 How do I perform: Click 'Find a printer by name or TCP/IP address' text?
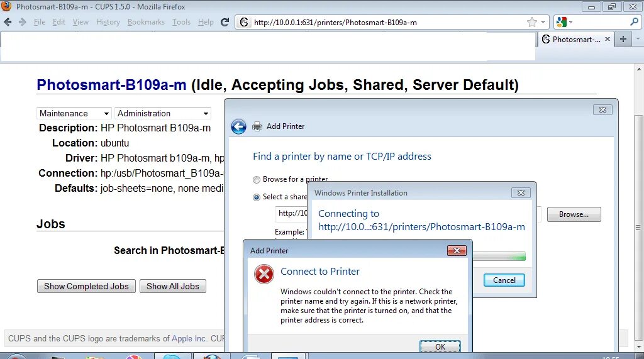click(342, 157)
